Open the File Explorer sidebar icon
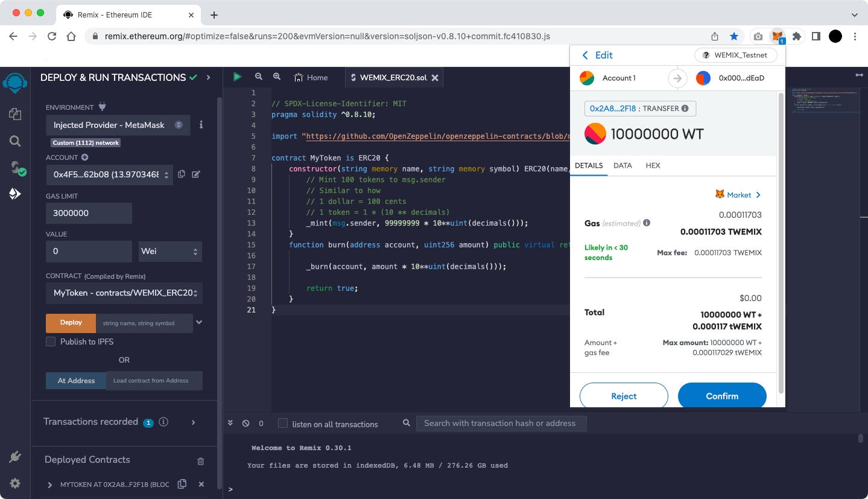 tap(15, 114)
